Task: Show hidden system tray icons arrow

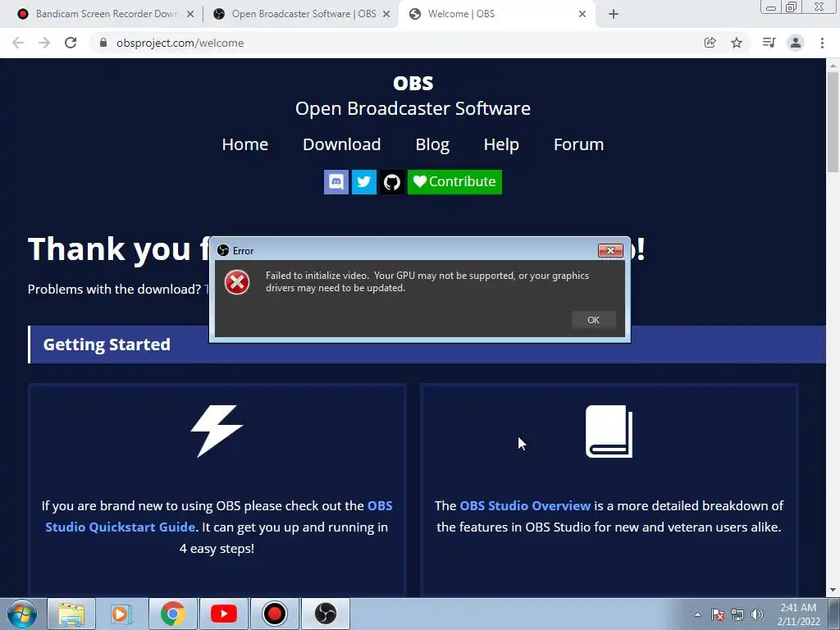Action: point(697,614)
